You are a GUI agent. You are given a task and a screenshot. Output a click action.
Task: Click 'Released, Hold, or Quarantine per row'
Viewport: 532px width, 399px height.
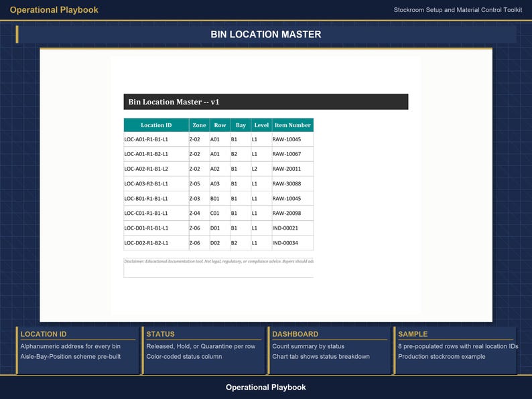[x=200, y=346]
